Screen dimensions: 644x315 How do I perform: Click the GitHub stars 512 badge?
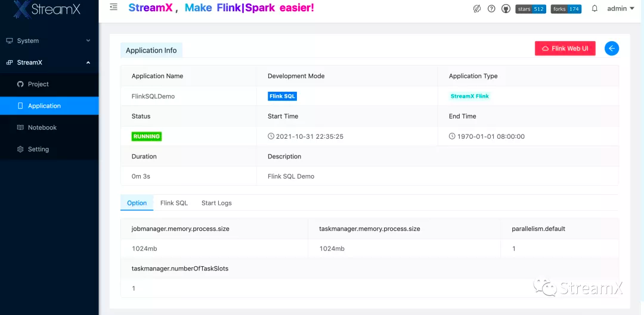531,9
